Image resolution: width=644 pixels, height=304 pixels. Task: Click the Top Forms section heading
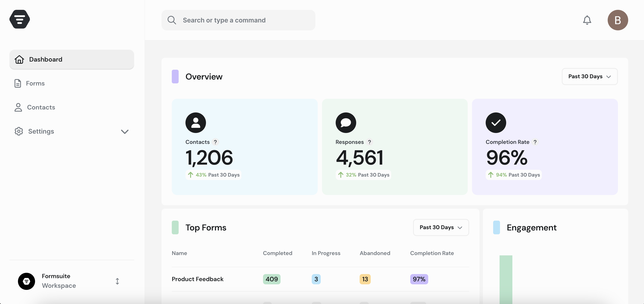206,227
